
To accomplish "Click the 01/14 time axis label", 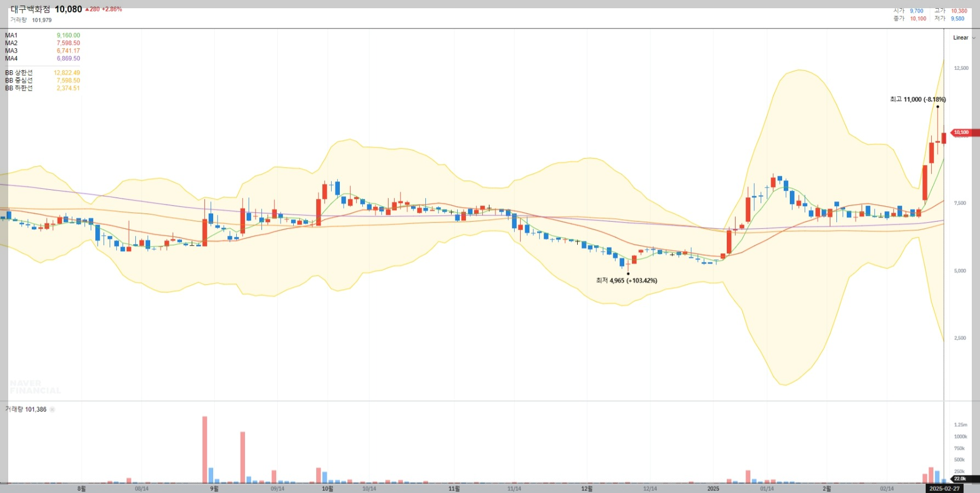I will [x=767, y=489].
